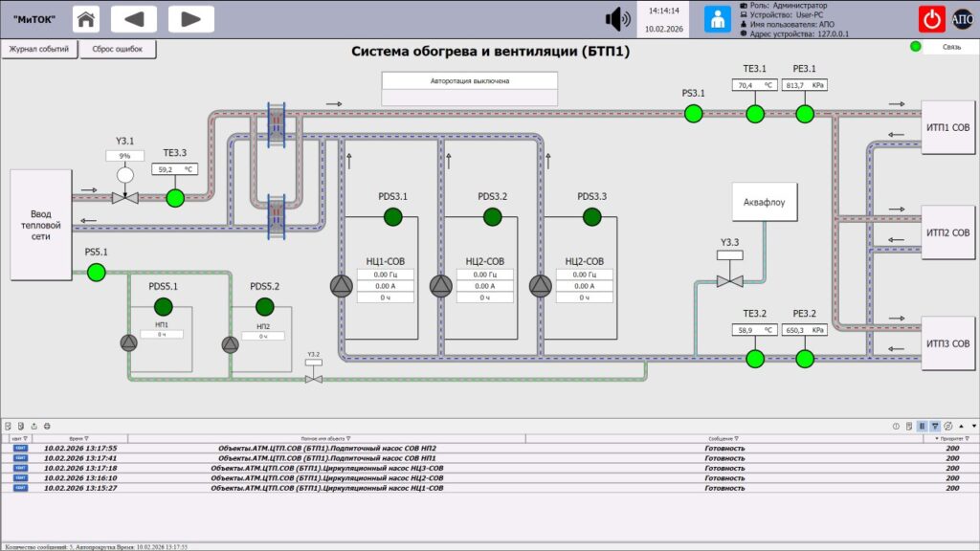
Task: Open the ИТП1 СОВ block
Action: pos(947,127)
